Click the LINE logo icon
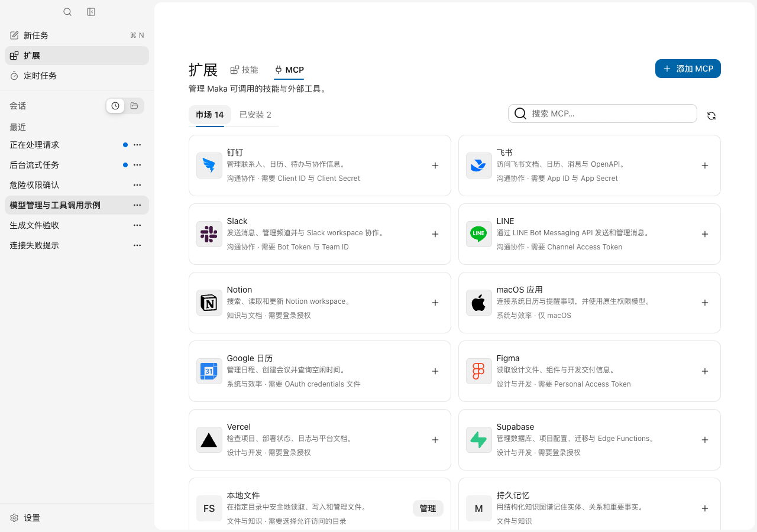757x532 pixels. pos(479,234)
